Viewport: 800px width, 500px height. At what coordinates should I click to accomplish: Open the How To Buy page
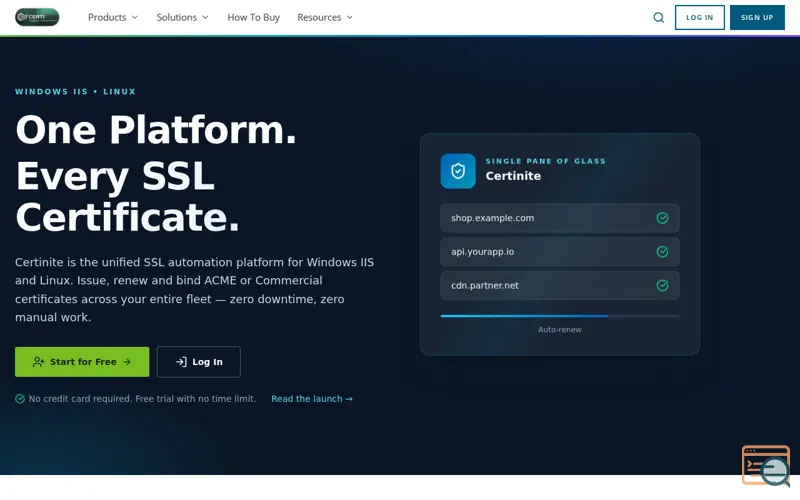coord(254,17)
